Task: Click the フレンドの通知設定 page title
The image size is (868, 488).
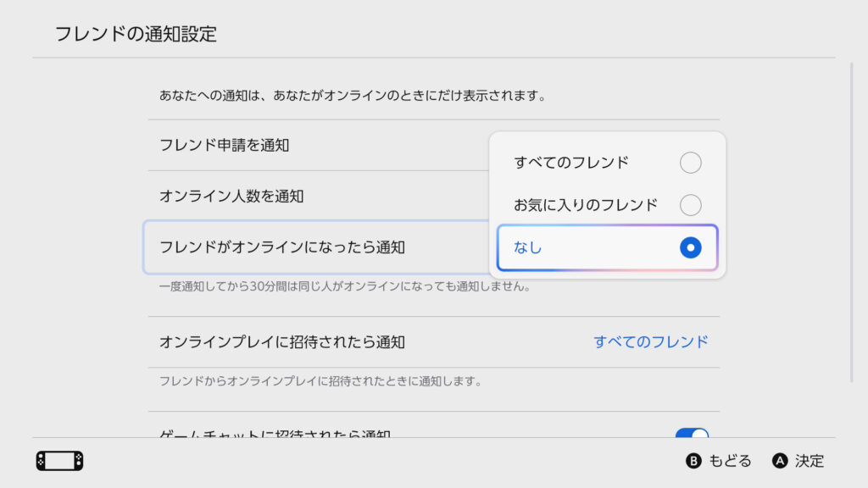Action: pos(136,34)
